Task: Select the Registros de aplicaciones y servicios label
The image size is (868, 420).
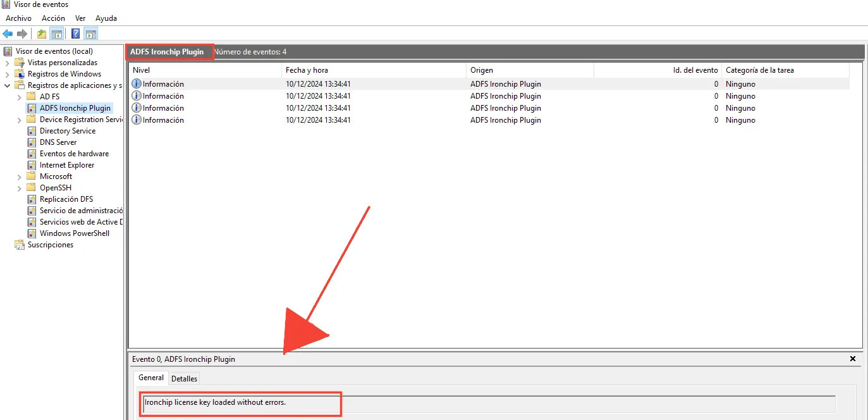Action: tap(75, 85)
